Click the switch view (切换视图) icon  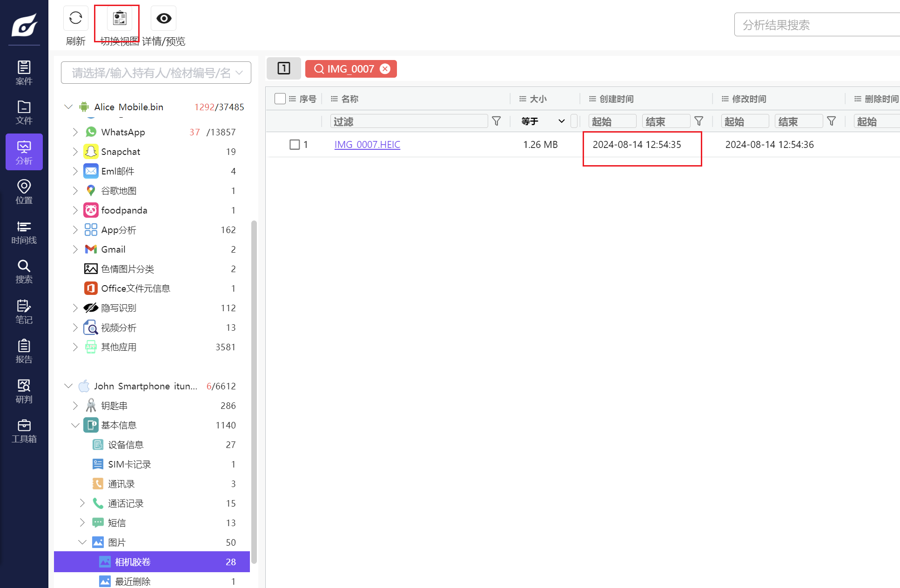[x=120, y=19]
